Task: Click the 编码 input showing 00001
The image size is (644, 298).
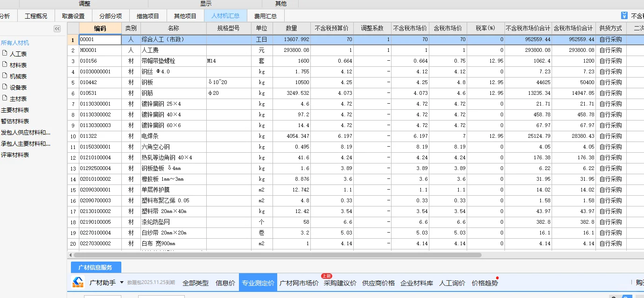Action: point(99,40)
